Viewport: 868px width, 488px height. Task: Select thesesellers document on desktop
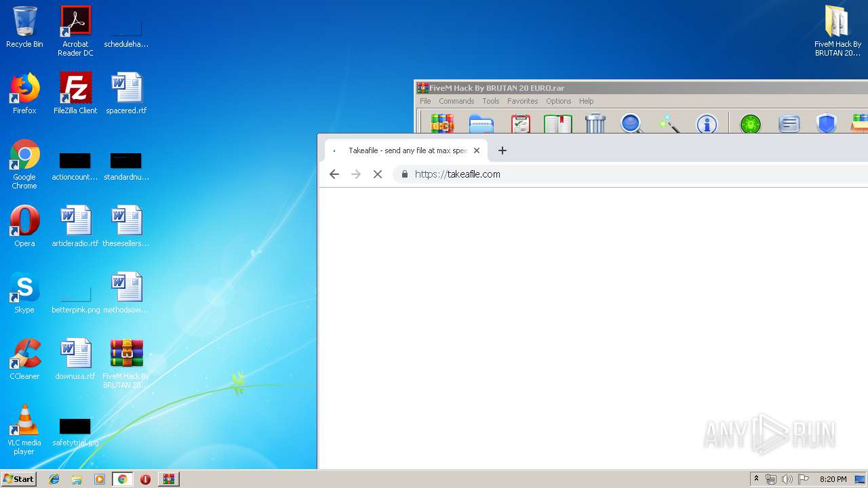(x=126, y=226)
